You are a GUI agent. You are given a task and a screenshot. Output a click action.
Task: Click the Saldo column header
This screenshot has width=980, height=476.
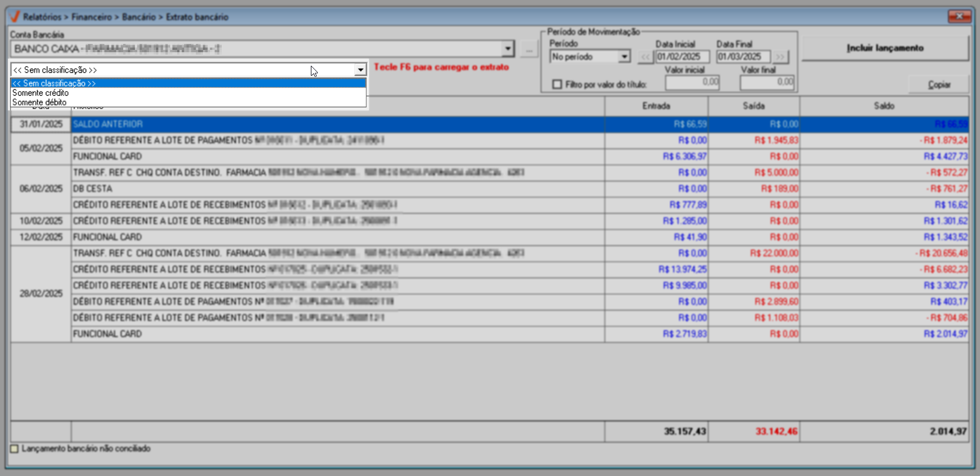tap(884, 106)
